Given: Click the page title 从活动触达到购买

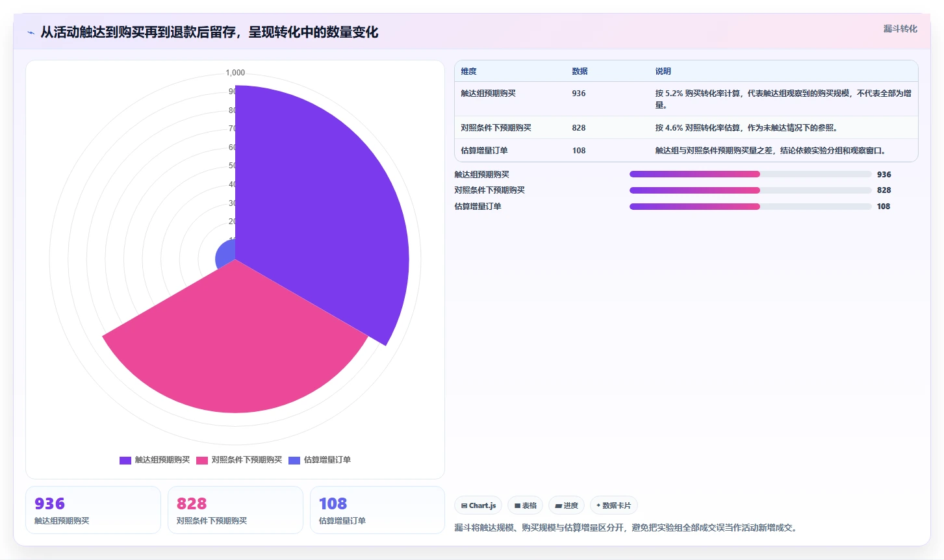Looking at the screenshot, I should coord(209,32).
